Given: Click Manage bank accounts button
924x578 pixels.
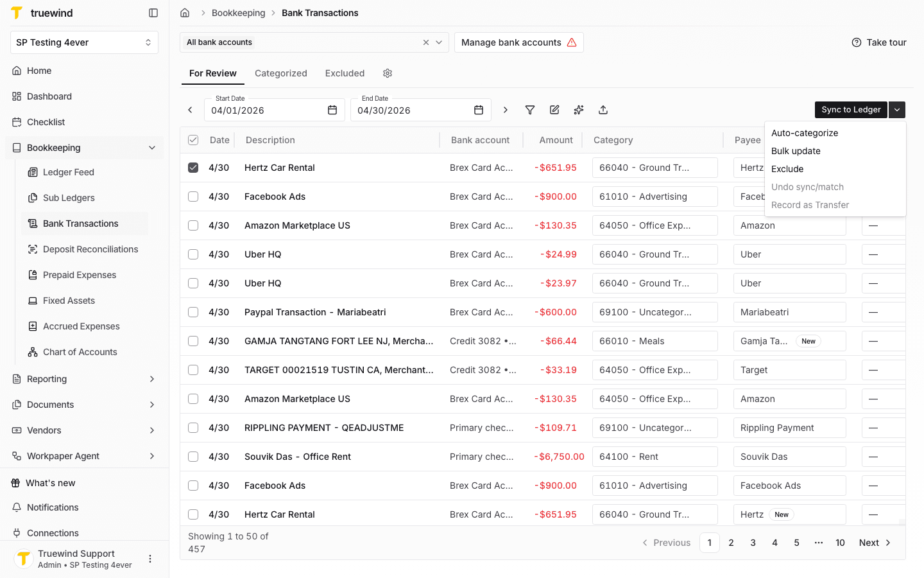Looking at the screenshot, I should [x=519, y=42].
